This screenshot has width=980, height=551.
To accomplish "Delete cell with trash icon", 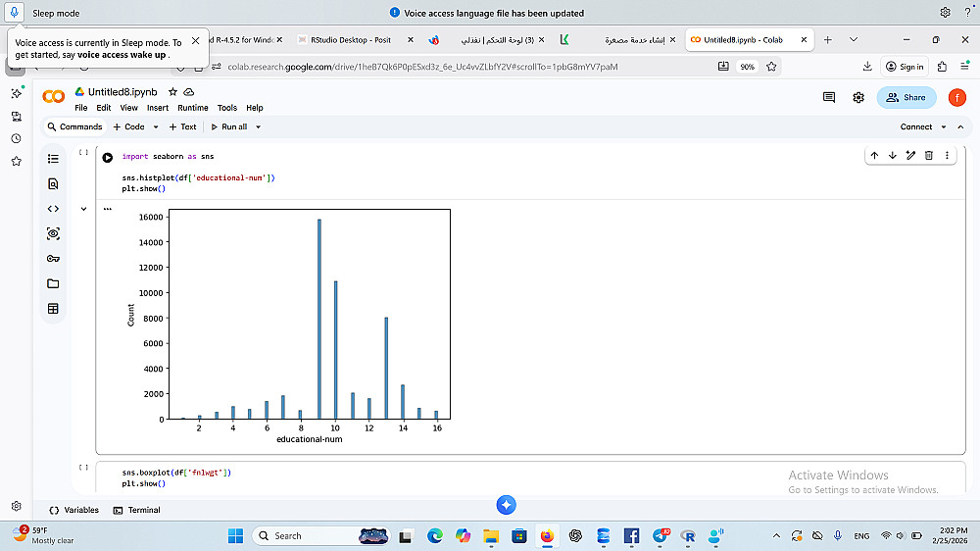I will point(929,155).
